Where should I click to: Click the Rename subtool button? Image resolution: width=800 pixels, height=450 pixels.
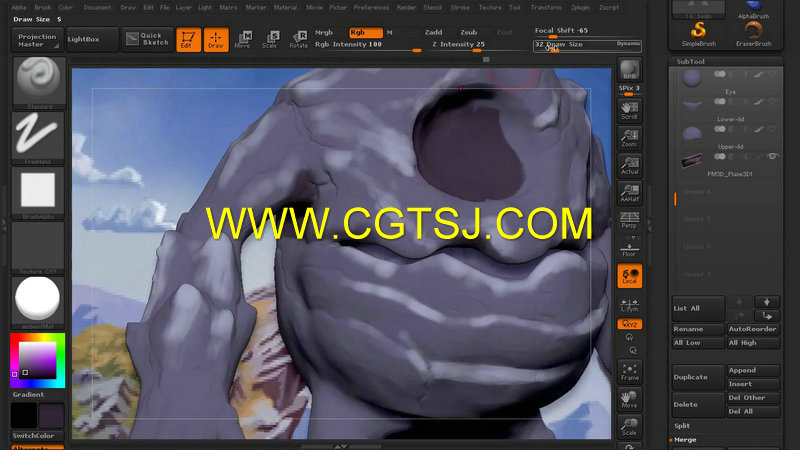pyautogui.click(x=698, y=329)
